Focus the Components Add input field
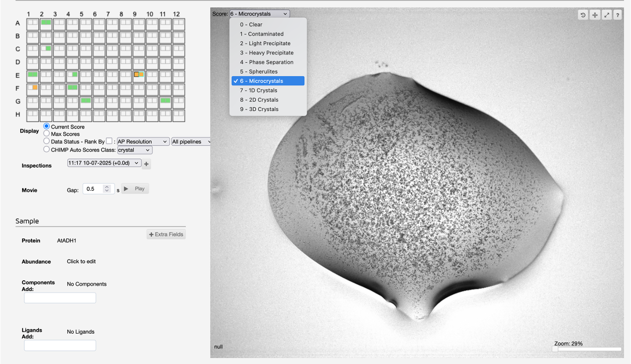This screenshot has height=364, width=631. (60, 298)
